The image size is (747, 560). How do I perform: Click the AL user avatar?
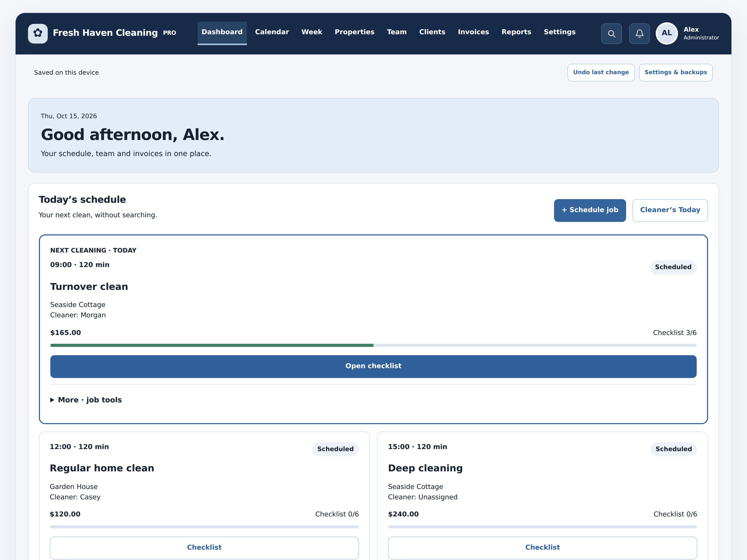667,33
